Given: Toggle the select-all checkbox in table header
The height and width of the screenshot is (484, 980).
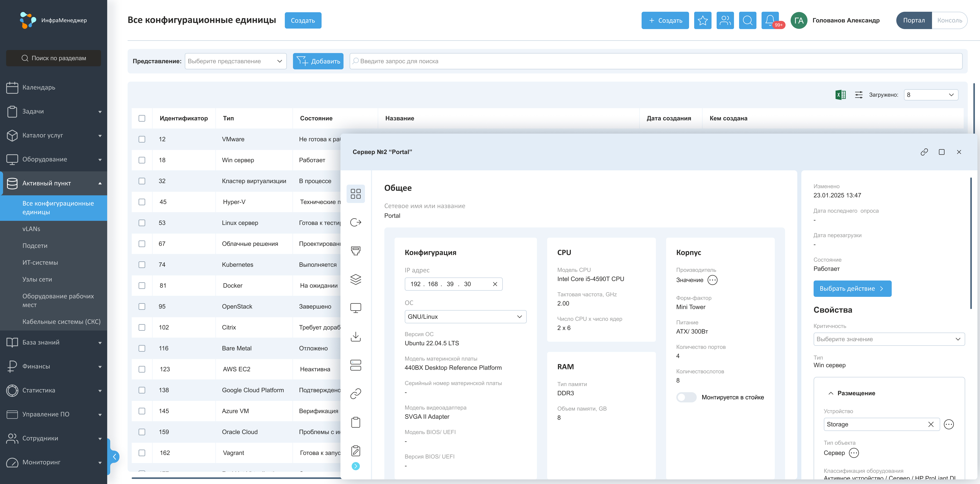Looking at the screenshot, I should coord(142,118).
